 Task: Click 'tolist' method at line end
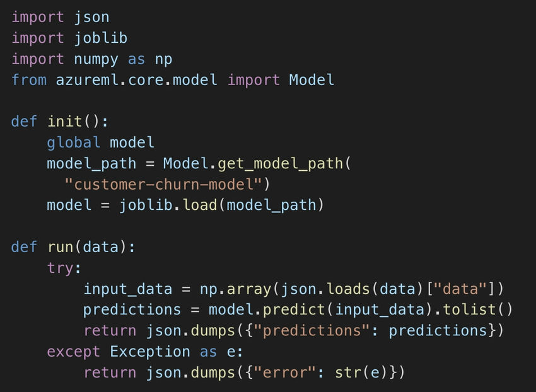[469, 309]
